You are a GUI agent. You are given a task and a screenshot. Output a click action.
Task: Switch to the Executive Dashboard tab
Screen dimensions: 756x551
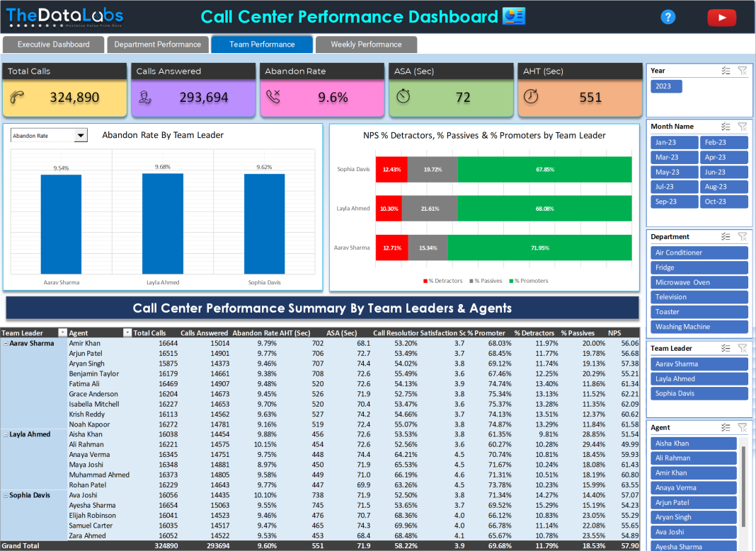point(52,44)
